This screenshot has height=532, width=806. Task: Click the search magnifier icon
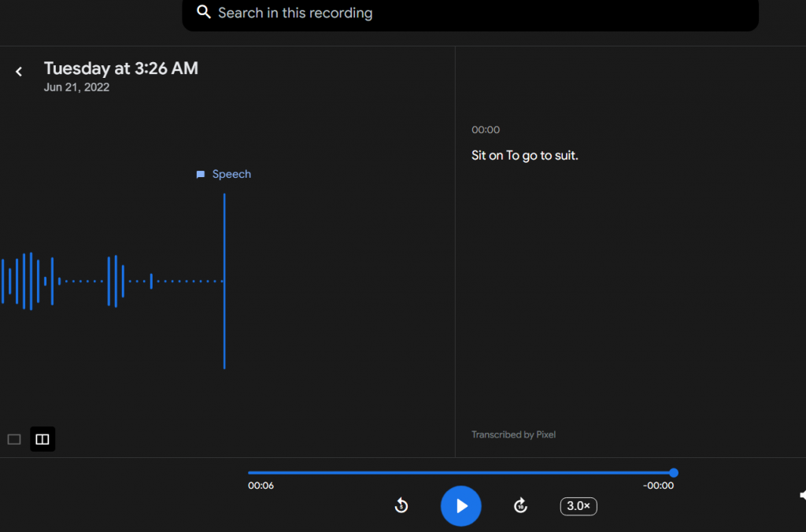204,12
